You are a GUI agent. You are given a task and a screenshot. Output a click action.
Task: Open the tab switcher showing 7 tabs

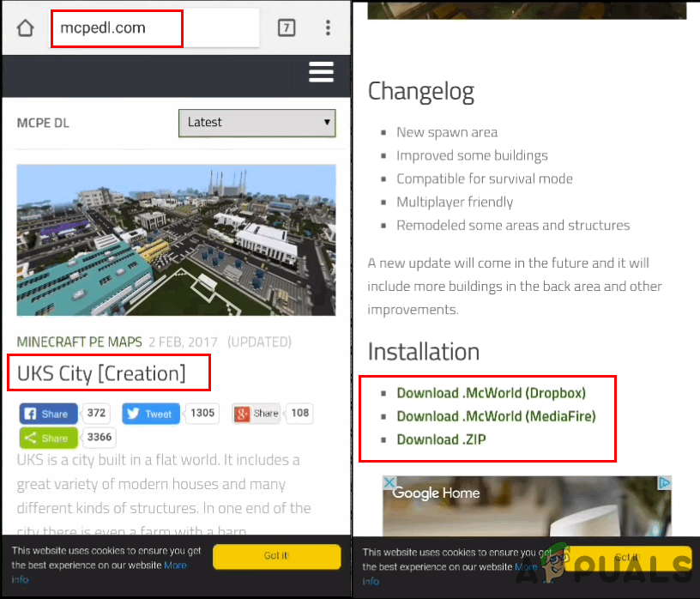coord(287,27)
